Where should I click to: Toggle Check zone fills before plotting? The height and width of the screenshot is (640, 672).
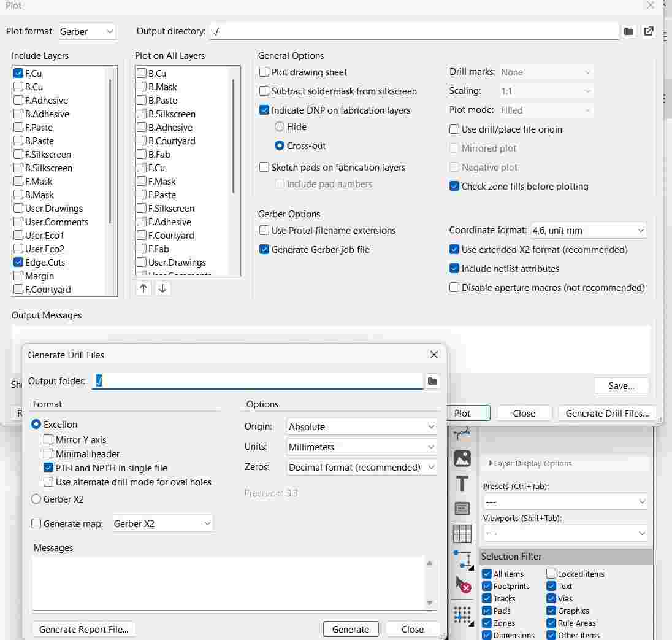pos(454,186)
